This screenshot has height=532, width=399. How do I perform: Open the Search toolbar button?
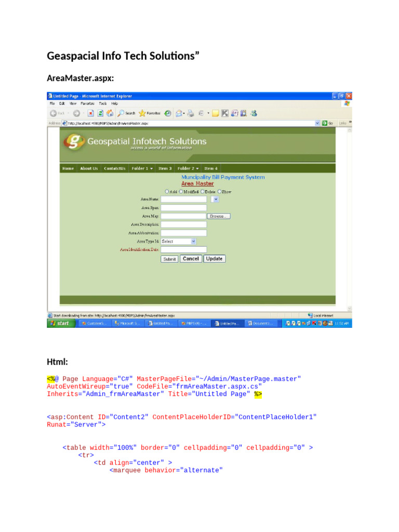126,113
